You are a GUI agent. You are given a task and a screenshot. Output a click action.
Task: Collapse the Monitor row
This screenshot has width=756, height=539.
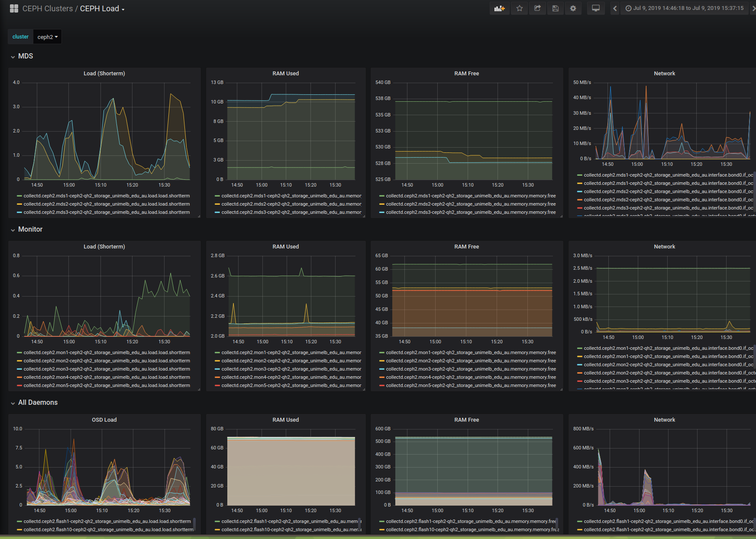(26, 229)
